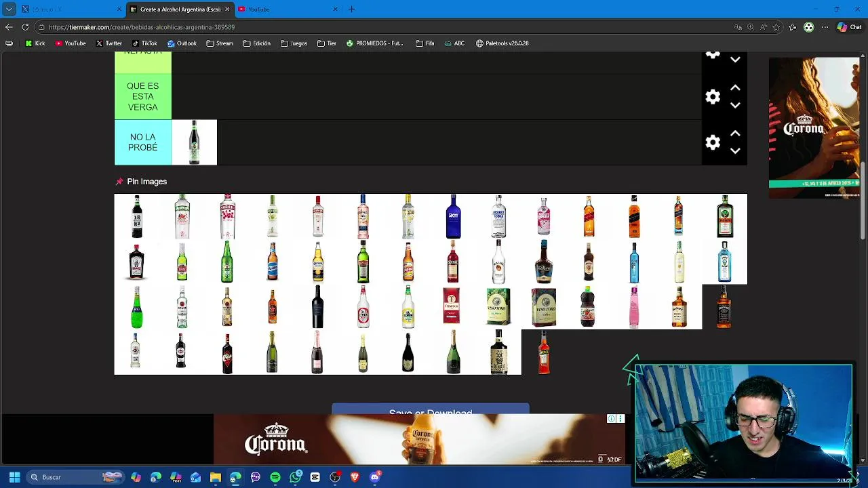The height and width of the screenshot is (488, 868).
Task: Open the Windows Start menu
Action: (x=14, y=477)
